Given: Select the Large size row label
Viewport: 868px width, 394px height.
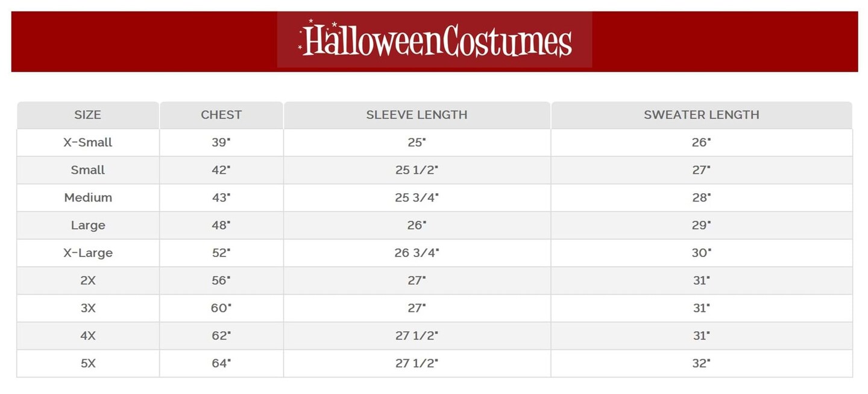Looking at the screenshot, I should [x=88, y=225].
